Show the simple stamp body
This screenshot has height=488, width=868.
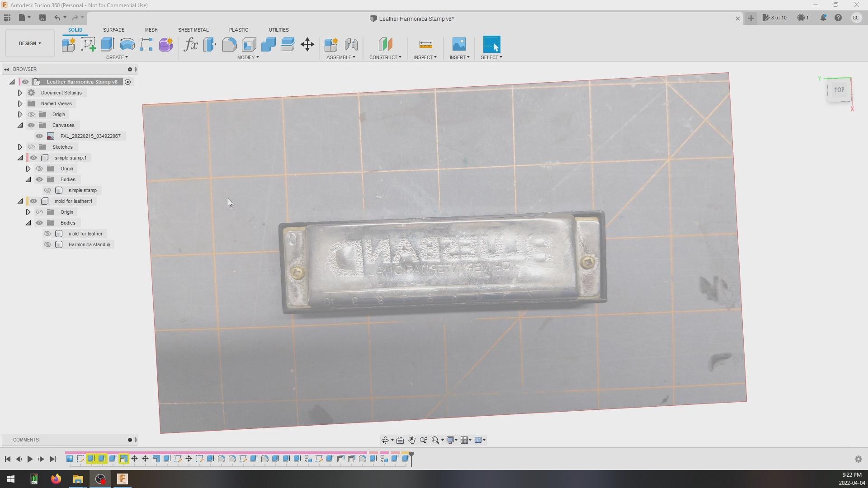click(47, 190)
